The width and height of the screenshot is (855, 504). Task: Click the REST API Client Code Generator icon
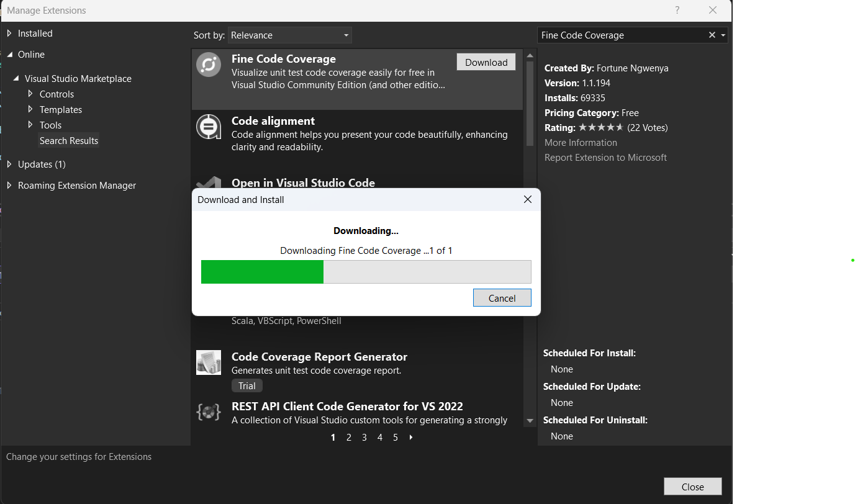coord(209,412)
